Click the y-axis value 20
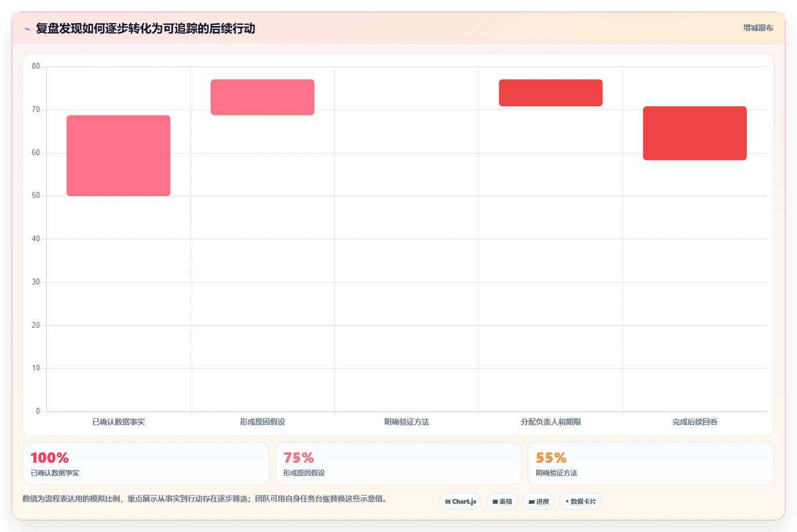 pyautogui.click(x=36, y=325)
